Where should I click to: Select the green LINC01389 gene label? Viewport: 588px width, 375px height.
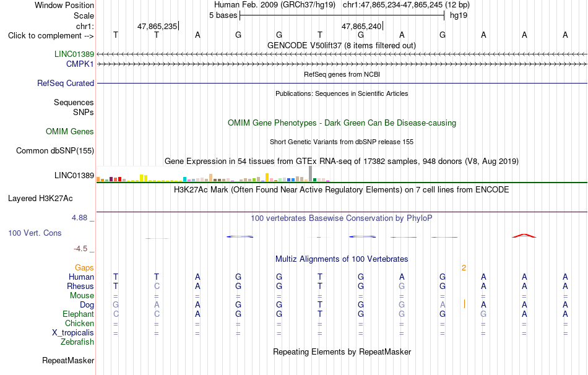tap(74, 54)
